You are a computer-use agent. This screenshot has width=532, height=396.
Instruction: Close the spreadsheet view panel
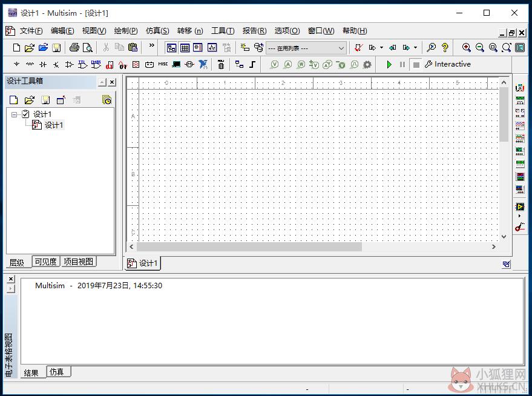[x=11, y=279]
